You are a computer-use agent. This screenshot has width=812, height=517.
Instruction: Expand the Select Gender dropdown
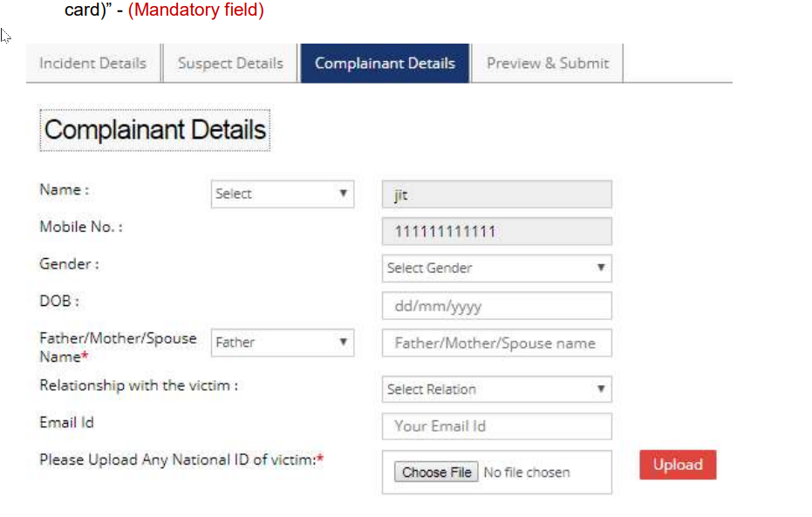pos(495,268)
